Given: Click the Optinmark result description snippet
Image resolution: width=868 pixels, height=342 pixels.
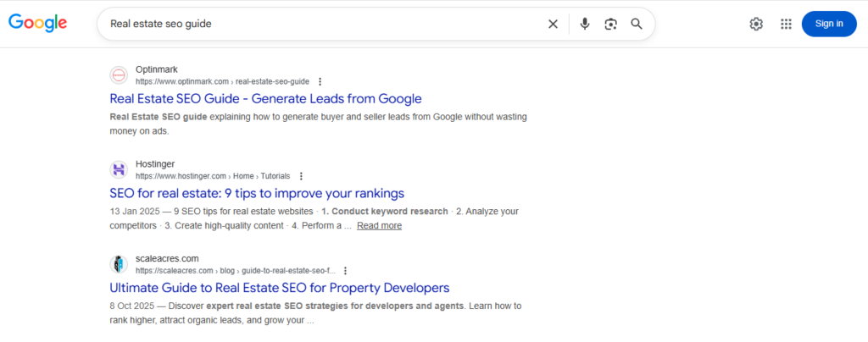Looking at the screenshot, I should (319, 124).
